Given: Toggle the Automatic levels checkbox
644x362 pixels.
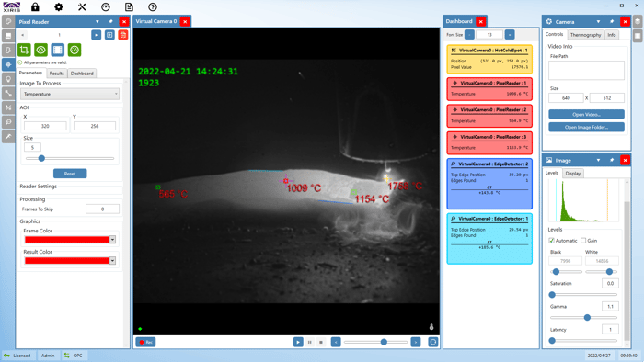Looking at the screenshot, I should pos(552,241).
